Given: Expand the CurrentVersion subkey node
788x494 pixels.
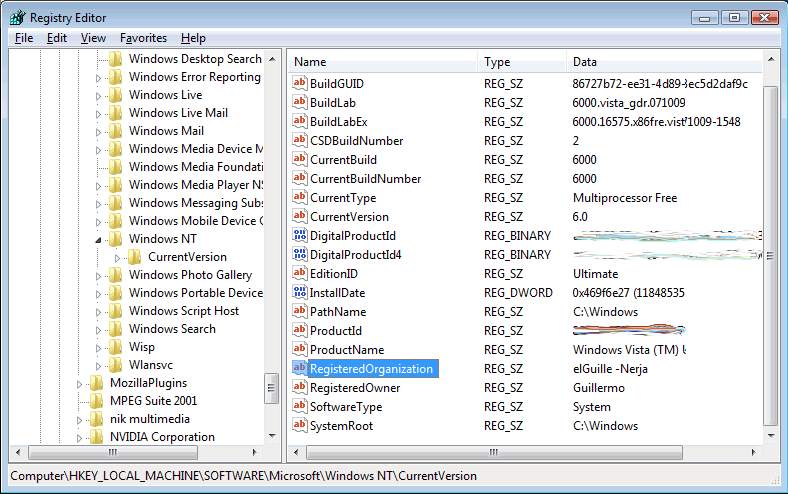Looking at the screenshot, I should click(118, 258).
